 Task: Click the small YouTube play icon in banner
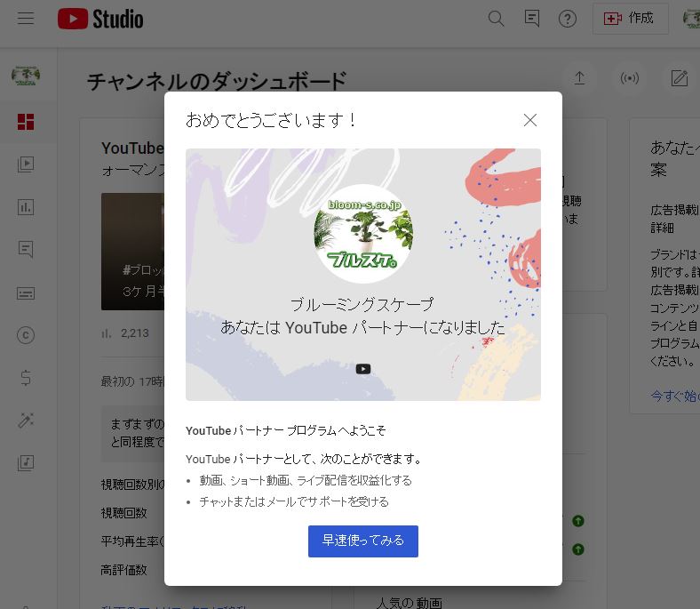point(363,369)
